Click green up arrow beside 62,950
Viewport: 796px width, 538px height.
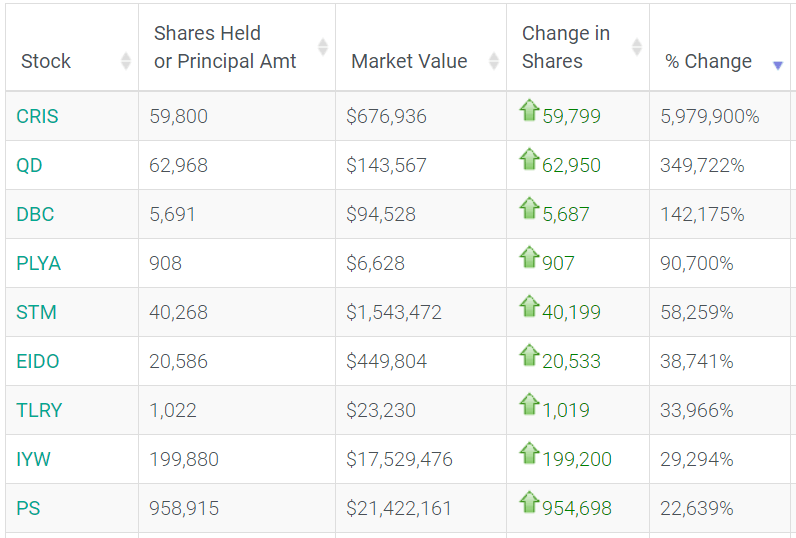click(529, 159)
